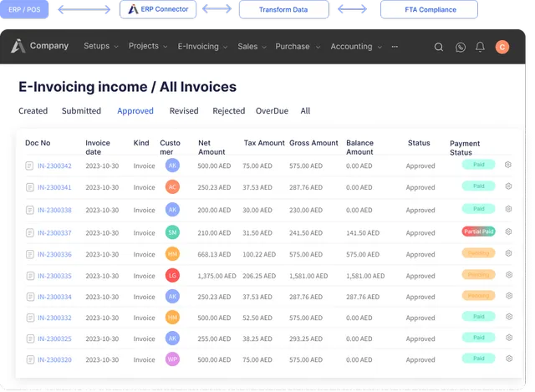This screenshot has height=392, width=535.
Task: Click document icon beside IN-2300325
Action: (30, 339)
